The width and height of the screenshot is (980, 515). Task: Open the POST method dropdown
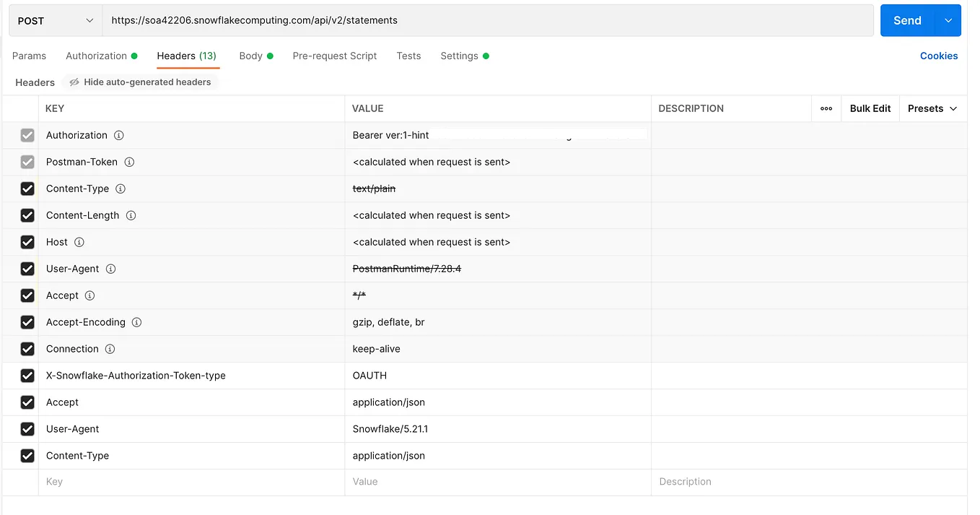coord(54,20)
